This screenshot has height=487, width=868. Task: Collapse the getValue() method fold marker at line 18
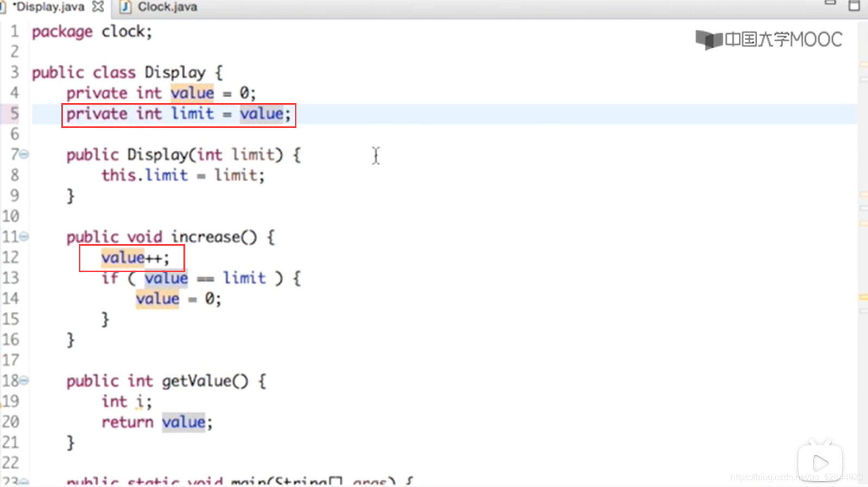[24, 381]
